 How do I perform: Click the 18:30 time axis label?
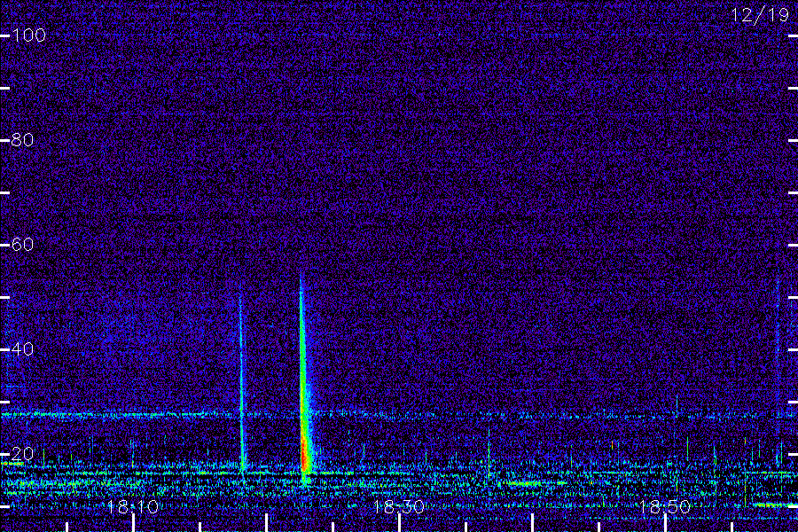pos(398,507)
